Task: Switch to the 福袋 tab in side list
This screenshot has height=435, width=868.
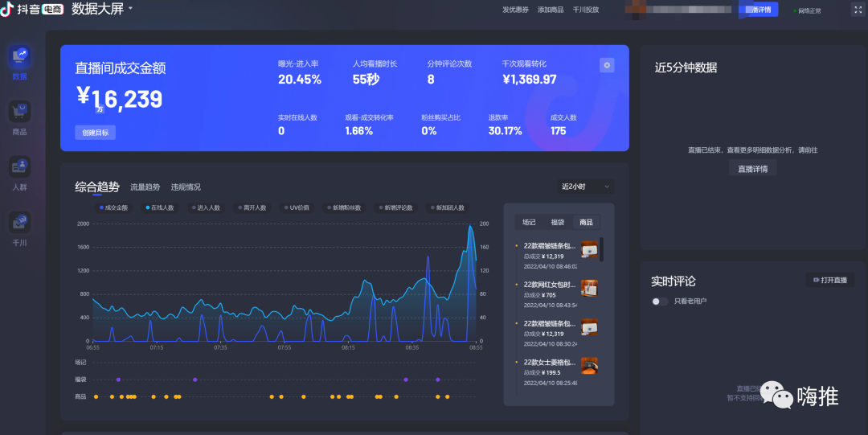Action: click(558, 222)
